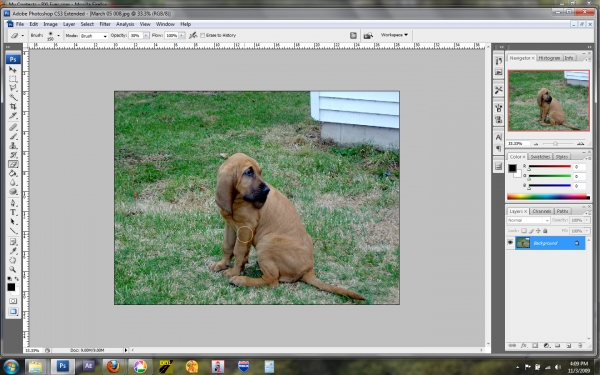Open the layer Fill arrow in Layers
The width and height of the screenshot is (600, 375).
(x=587, y=231)
